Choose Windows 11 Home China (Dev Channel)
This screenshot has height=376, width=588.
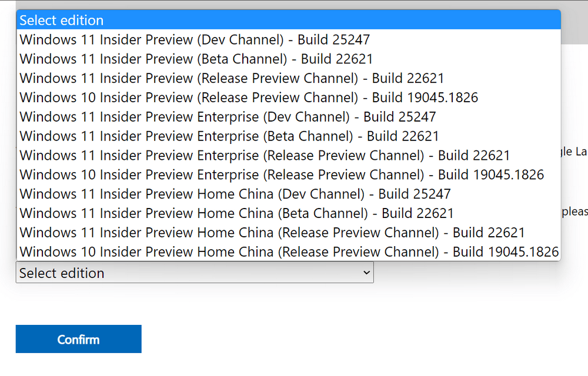point(235,194)
